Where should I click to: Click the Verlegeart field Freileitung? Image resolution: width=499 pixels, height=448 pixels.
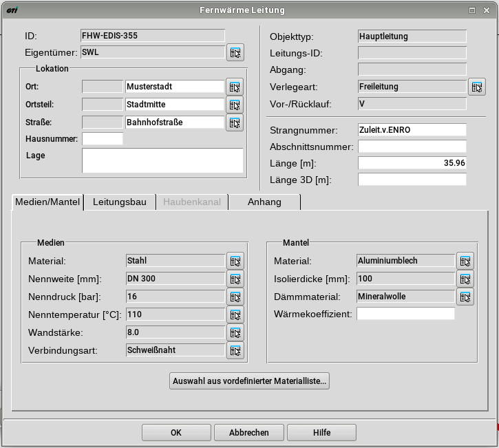[x=412, y=87]
